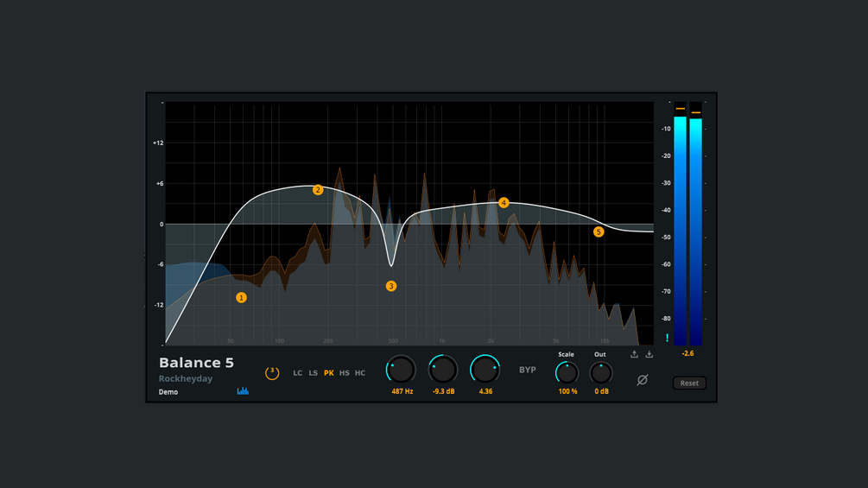
Task: Select EQ band node 3
Action: pyautogui.click(x=391, y=286)
